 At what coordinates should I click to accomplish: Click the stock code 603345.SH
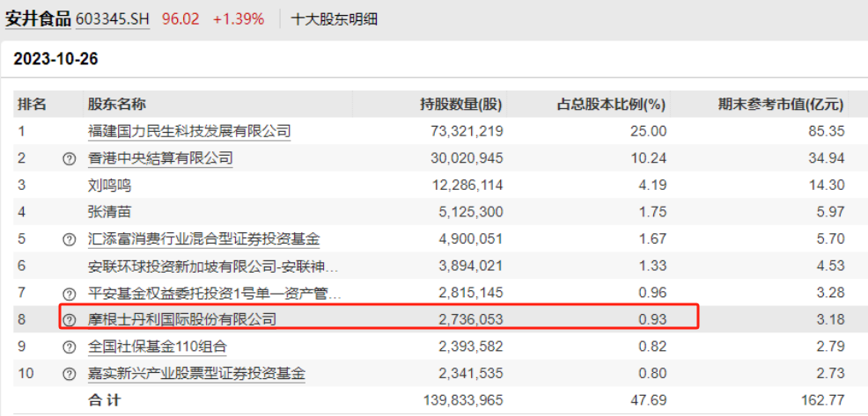(x=113, y=19)
